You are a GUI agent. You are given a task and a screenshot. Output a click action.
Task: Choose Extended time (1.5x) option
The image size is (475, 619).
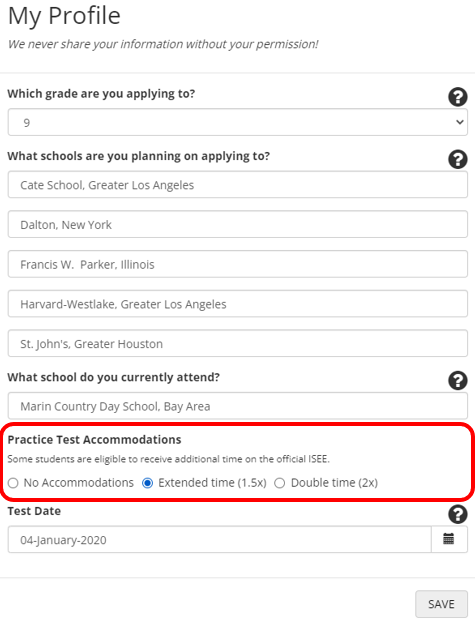coord(147,483)
